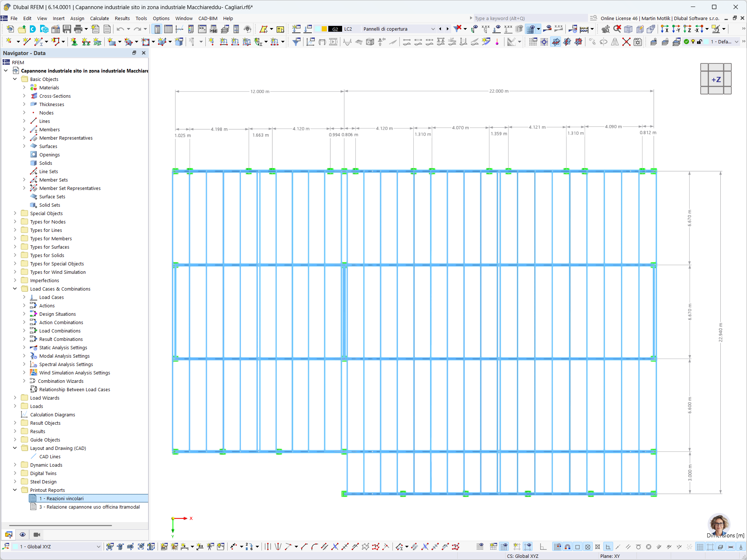Click view in +Z direction icon

point(687,29)
